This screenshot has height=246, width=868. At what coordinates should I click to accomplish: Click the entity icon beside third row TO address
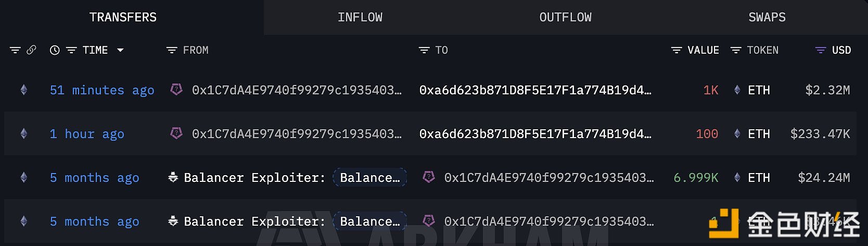(429, 177)
